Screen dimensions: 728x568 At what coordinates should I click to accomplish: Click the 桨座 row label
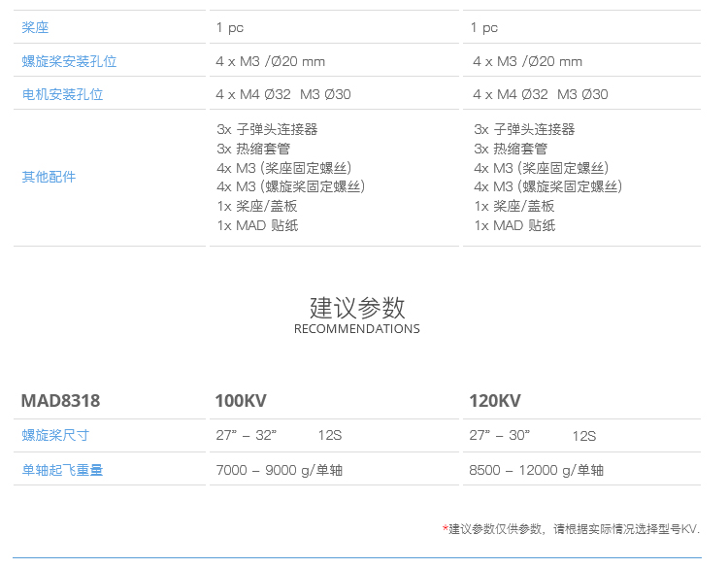coord(37,28)
